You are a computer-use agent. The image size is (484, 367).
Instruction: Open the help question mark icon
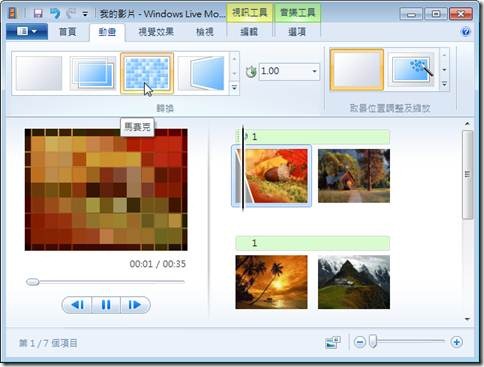tap(466, 32)
